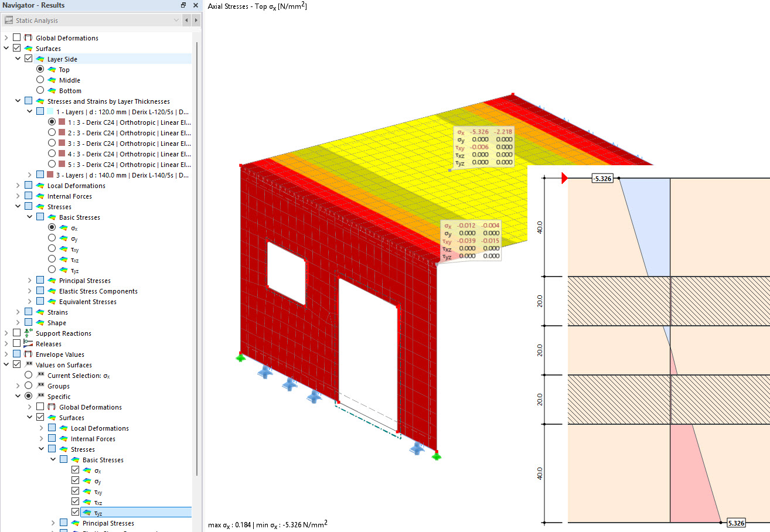Screen dimensions: 770x532
Task: Click the Static Analysis icon in the dropdown
Action: click(x=9, y=21)
